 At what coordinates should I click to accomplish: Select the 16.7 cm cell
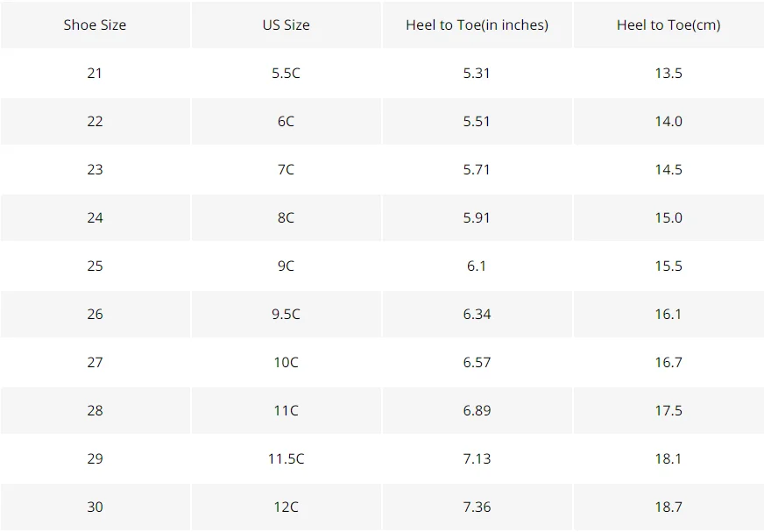668,363
